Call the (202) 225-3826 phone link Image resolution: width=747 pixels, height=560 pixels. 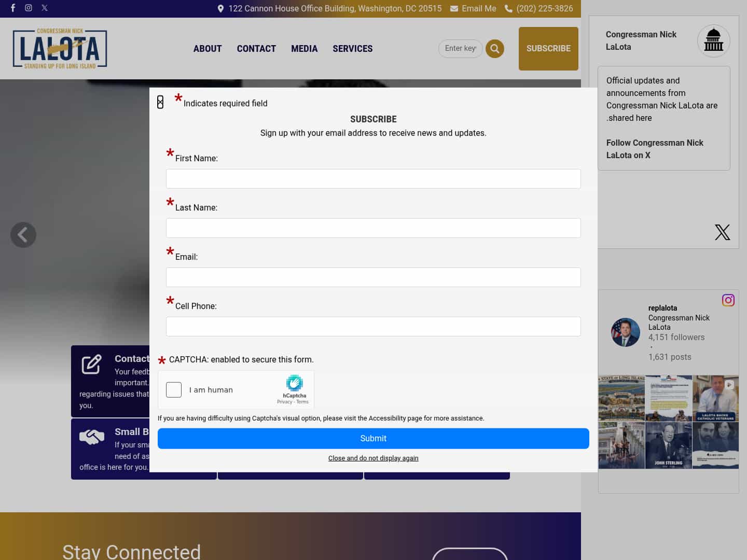[539, 8]
